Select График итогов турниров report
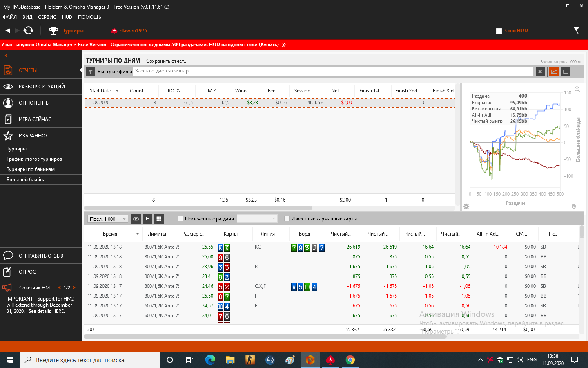Screen dimensions: 588x368 (41, 159)
